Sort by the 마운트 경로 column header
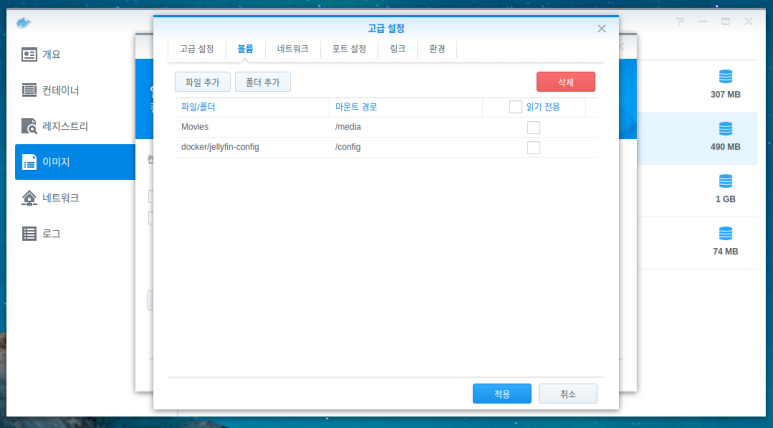 [x=406, y=107]
